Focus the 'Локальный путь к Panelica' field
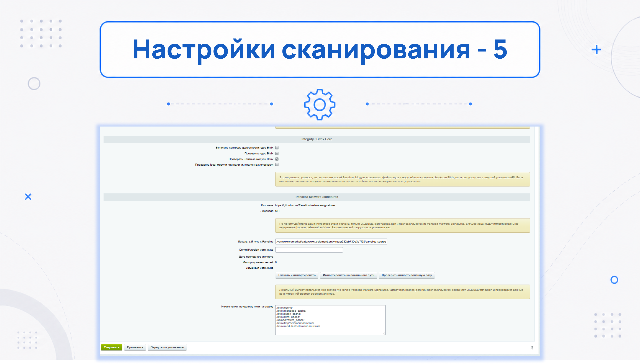Viewport: 640px width, 364px height. (331, 241)
